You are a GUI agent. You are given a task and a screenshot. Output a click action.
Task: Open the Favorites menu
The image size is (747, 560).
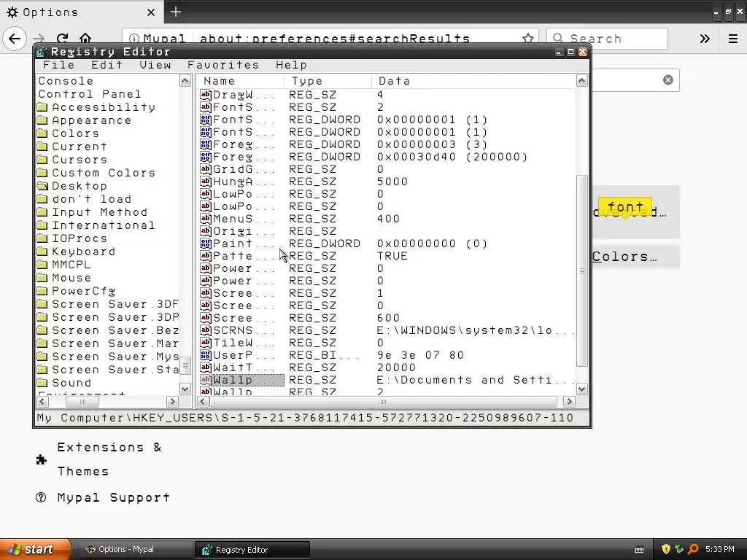click(223, 65)
